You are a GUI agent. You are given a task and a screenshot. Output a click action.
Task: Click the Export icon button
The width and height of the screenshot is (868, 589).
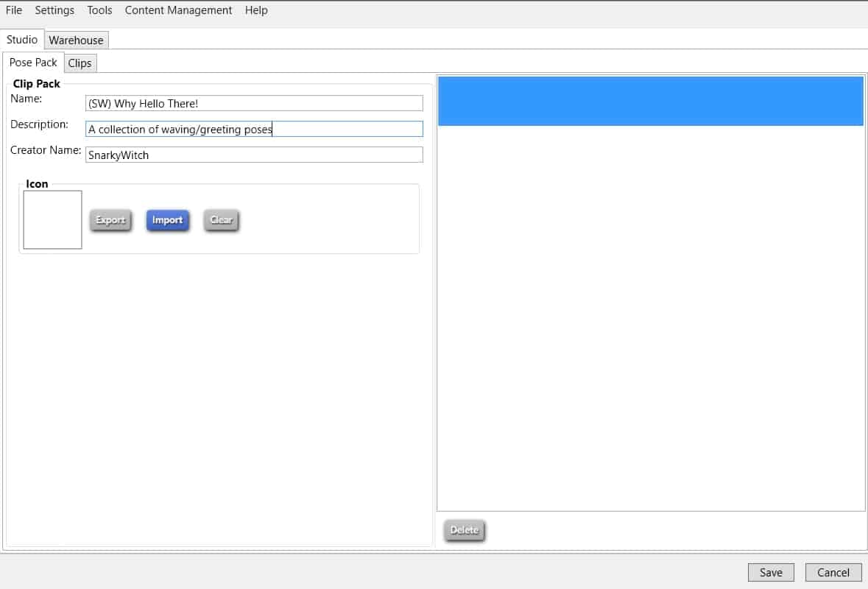pos(110,219)
